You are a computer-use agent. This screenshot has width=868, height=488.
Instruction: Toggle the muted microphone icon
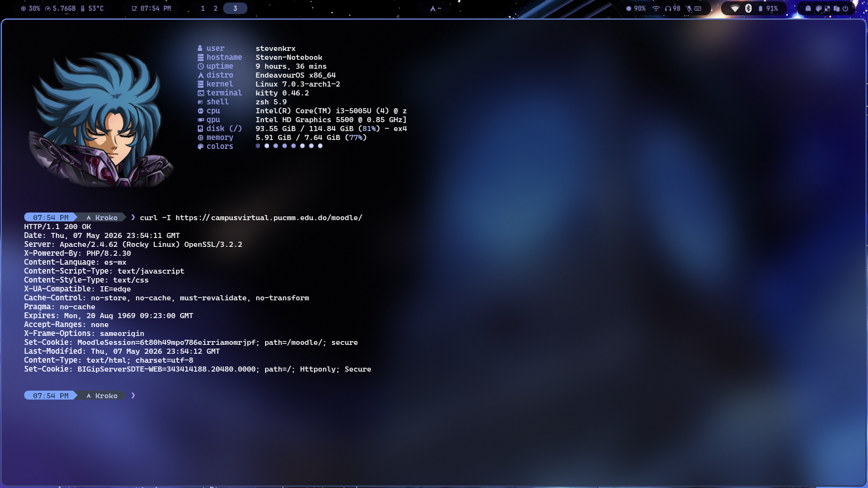pyautogui.click(x=688, y=8)
